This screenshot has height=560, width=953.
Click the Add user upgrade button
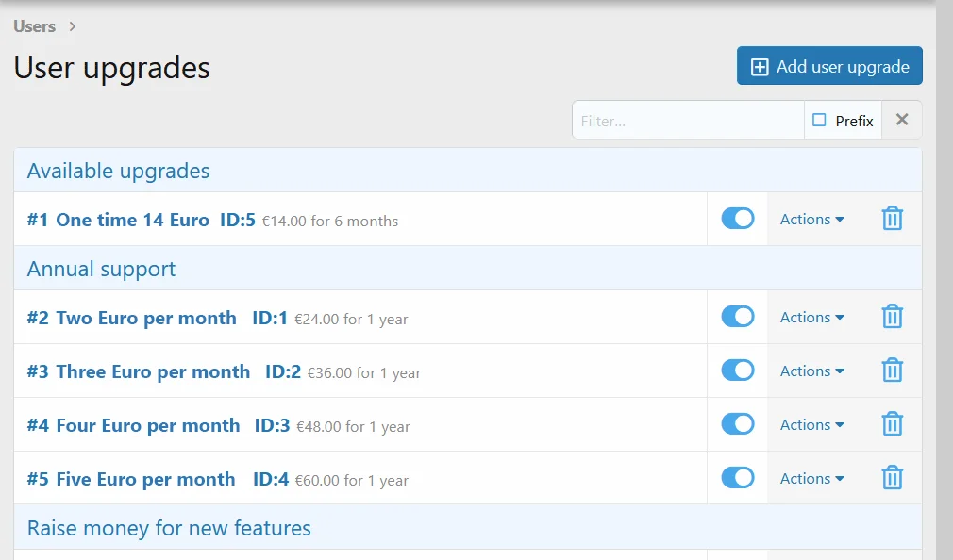829,66
